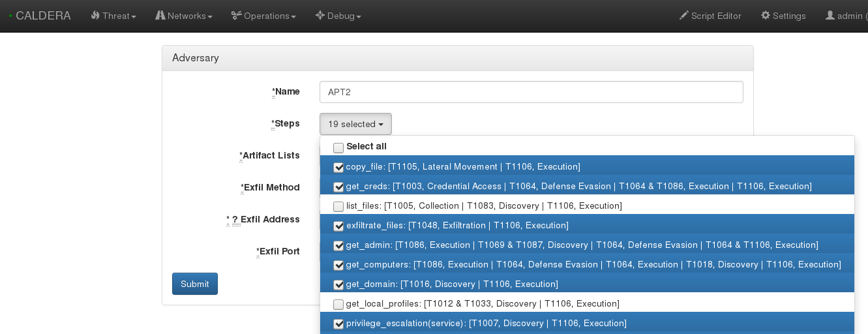Click the Exfil Port field label
868x334 pixels.
pyautogui.click(x=278, y=251)
